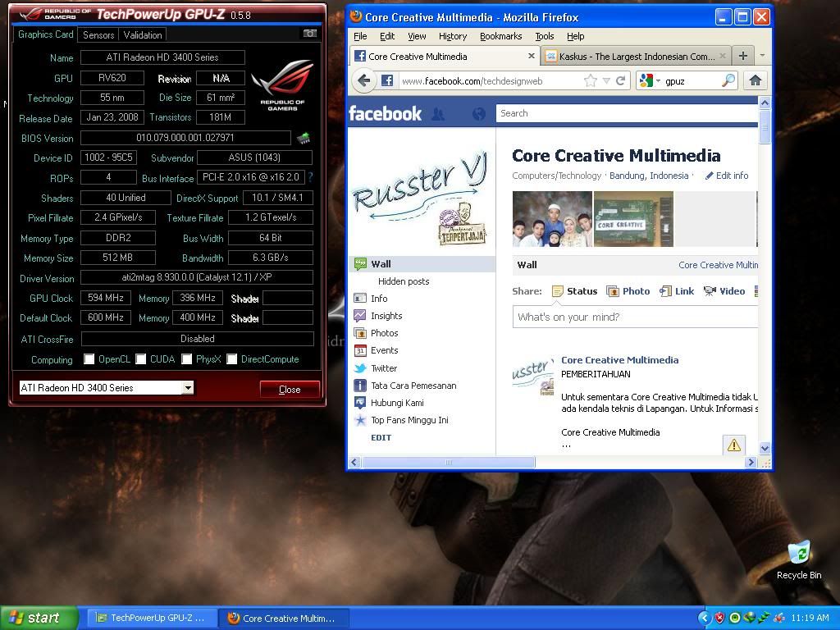Click the horizontal scrollbar right arrow
Viewport: 840px width, 630px height.
[x=751, y=462]
